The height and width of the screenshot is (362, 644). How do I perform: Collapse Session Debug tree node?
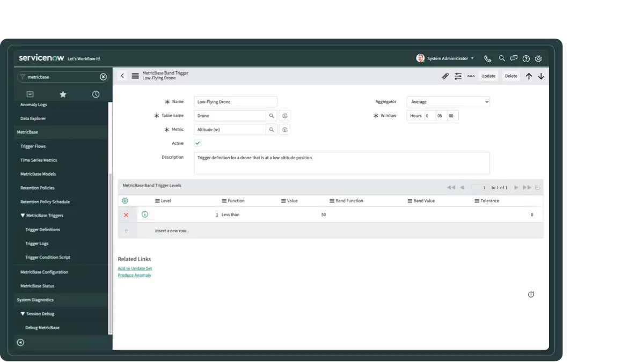23,314
